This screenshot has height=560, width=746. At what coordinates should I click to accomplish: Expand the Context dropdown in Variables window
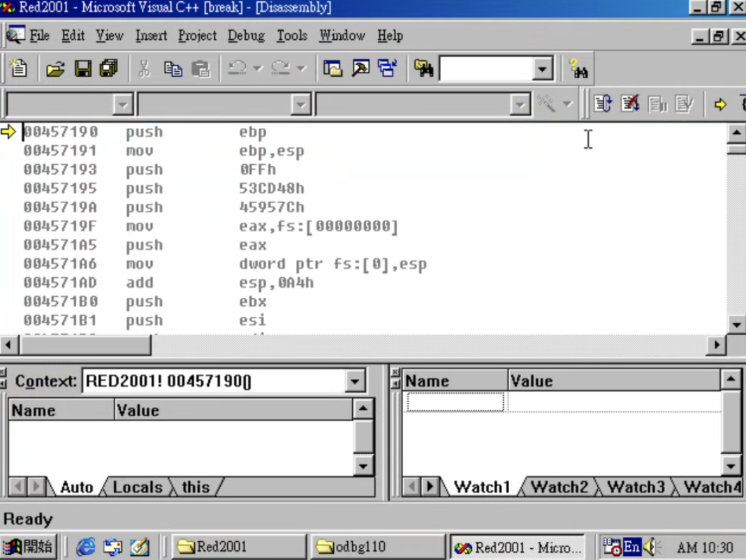[354, 381]
